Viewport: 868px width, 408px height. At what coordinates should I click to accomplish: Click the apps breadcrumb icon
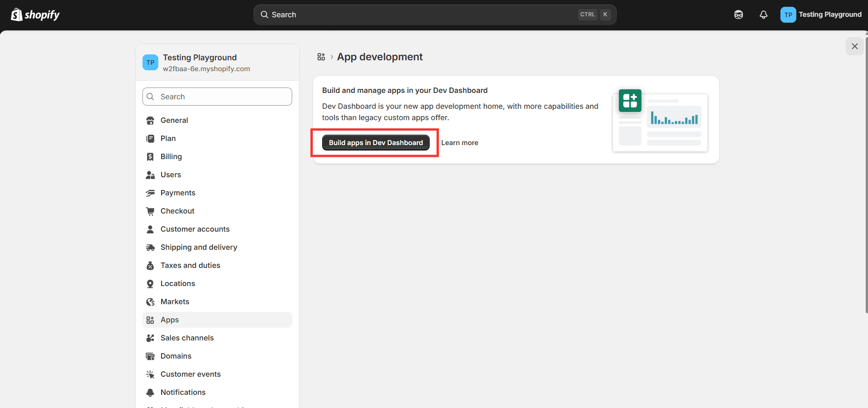click(x=321, y=57)
